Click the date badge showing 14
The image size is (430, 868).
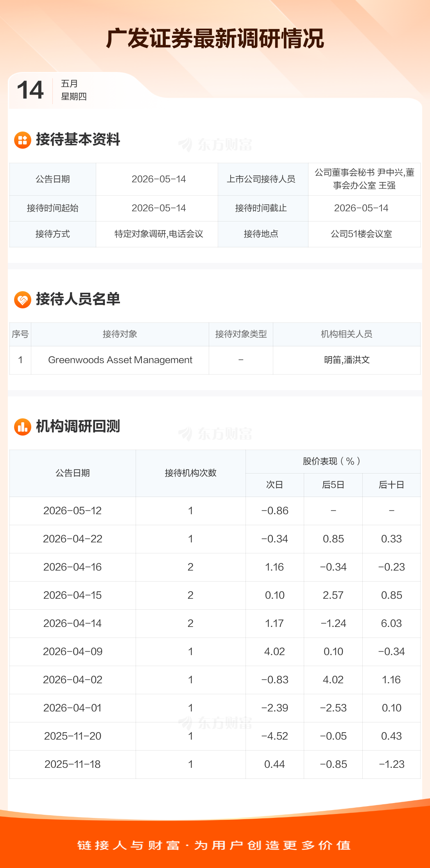click(30, 90)
